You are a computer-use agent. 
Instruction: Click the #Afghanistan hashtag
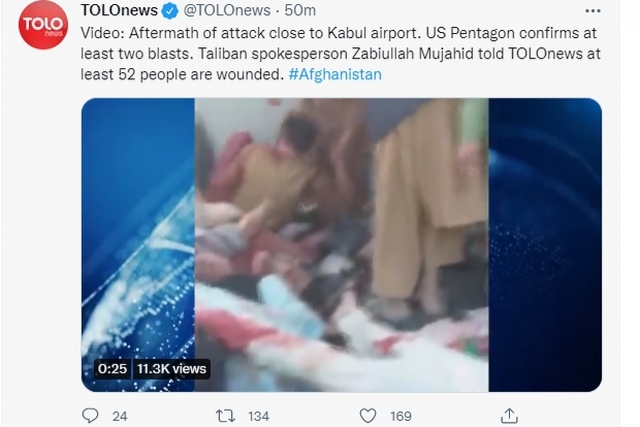click(335, 74)
